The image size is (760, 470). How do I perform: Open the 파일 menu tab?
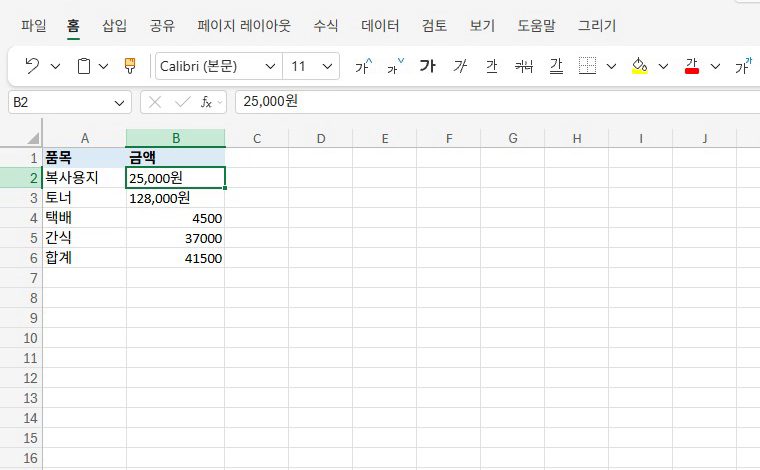point(33,25)
